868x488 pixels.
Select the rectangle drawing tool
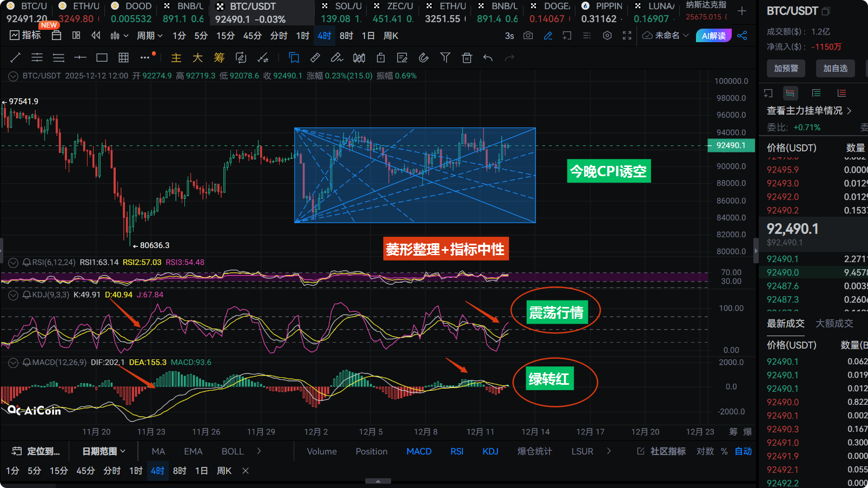point(102,58)
